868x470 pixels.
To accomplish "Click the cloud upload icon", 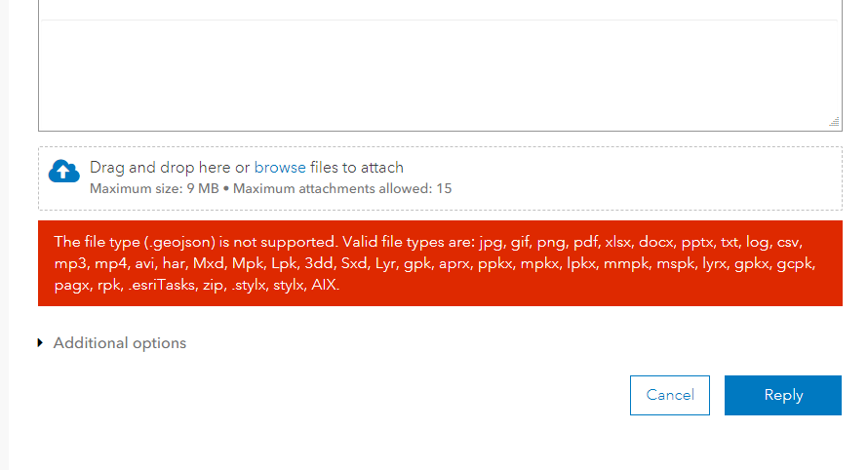I will pos(63,173).
